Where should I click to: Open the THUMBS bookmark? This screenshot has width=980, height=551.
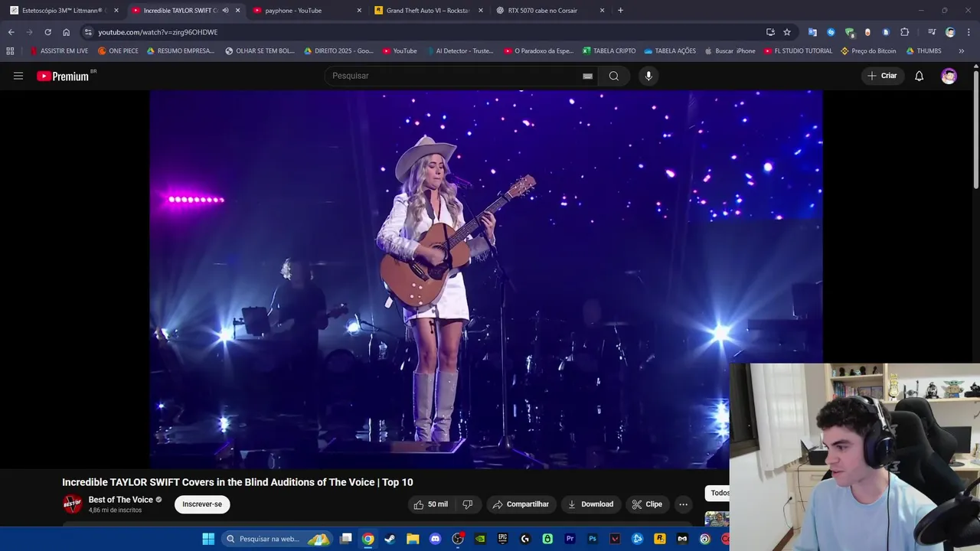(923, 51)
